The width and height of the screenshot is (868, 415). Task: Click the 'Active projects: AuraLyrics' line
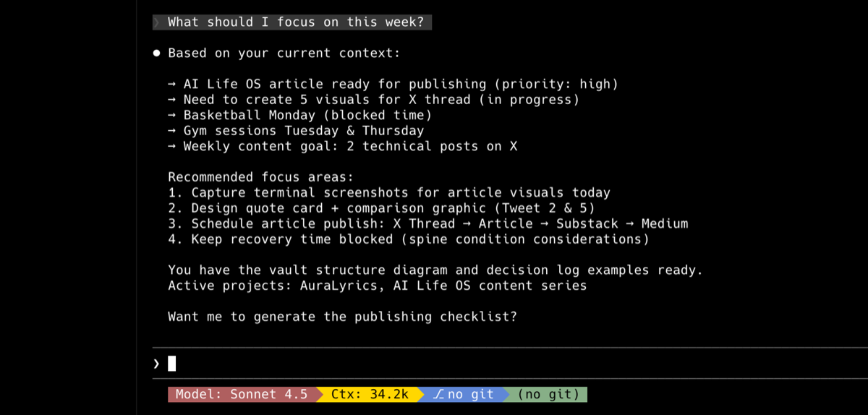pyautogui.click(x=377, y=286)
